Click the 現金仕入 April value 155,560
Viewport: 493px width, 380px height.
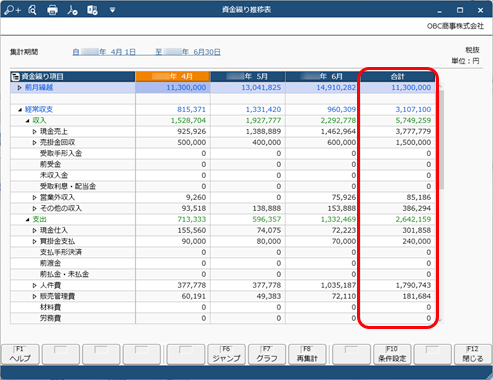192,230
